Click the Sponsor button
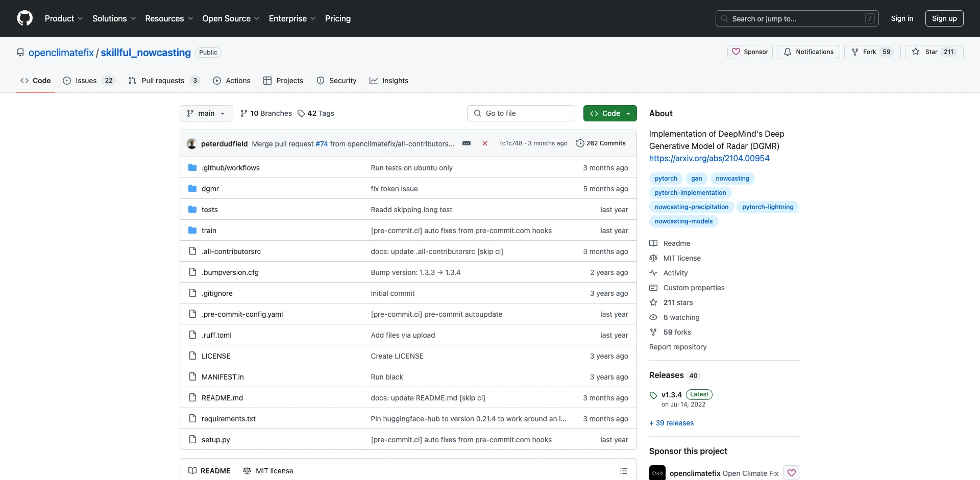This screenshot has height=480, width=980. [x=750, y=52]
